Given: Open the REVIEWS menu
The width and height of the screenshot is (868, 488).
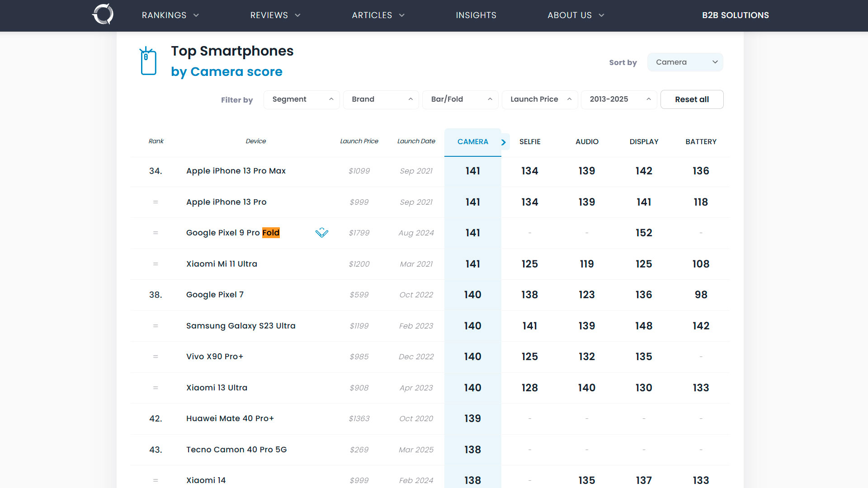Looking at the screenshot, I should [x=275, y=15].
